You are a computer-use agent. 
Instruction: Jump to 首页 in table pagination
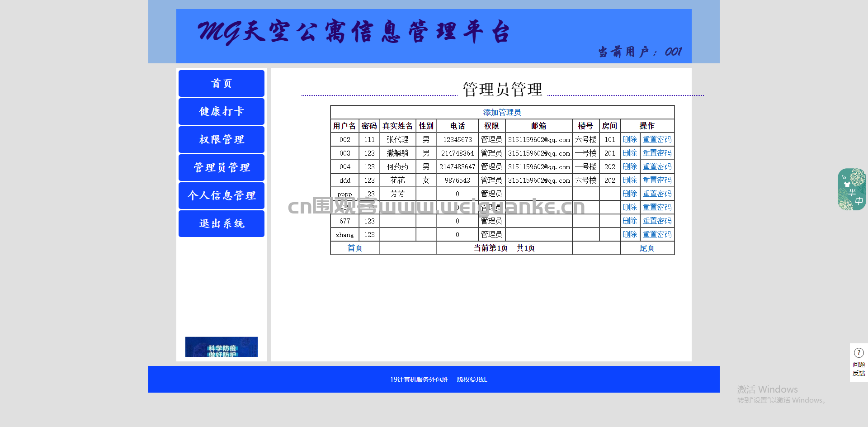[x=355, y=248]
